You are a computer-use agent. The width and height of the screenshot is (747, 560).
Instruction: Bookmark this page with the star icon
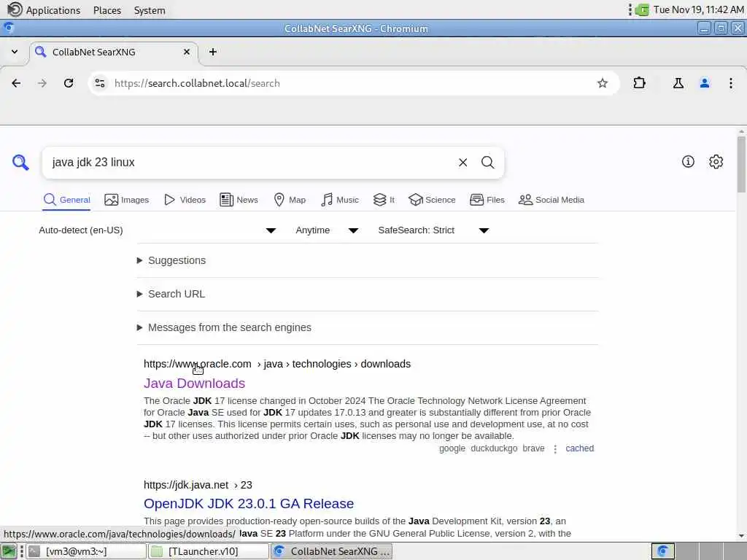pyautogui.click(x=602, y=83)
